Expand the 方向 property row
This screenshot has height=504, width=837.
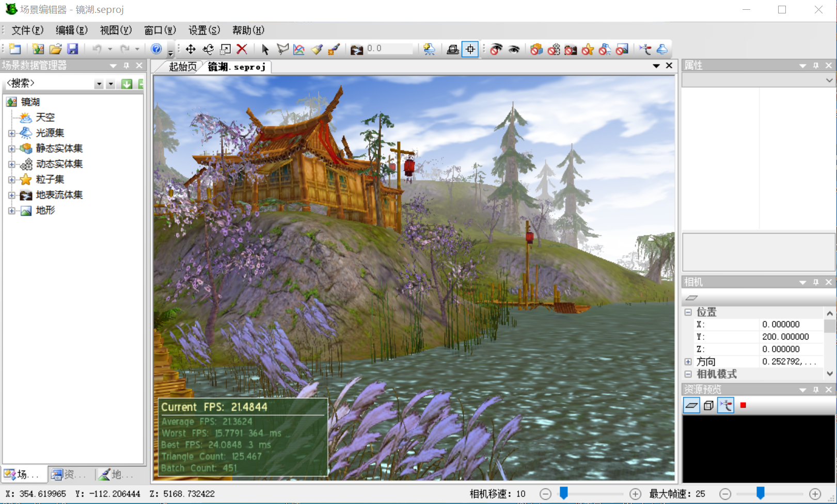point(688,362)
